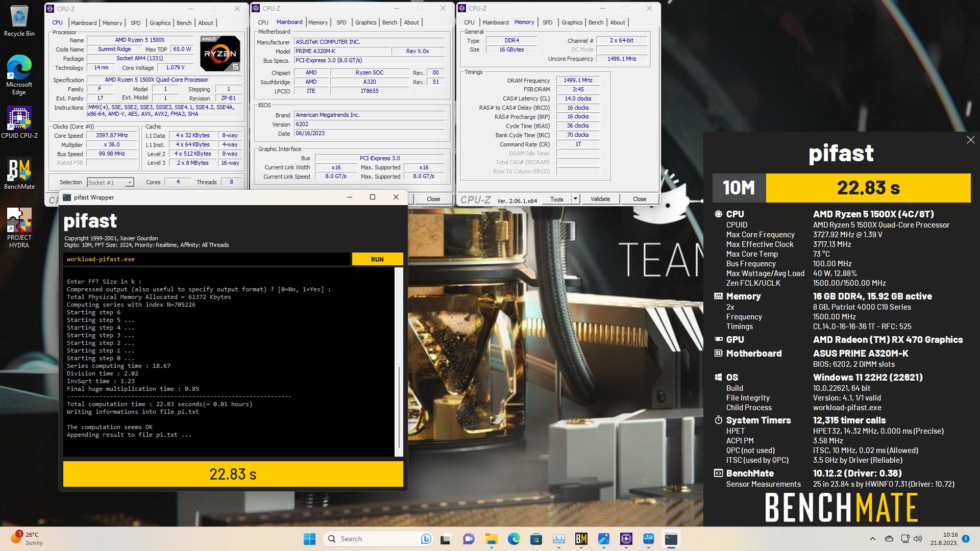The height and width of the screenshot is (551, 980).
Task: Open About tab in first CPU-Z window
Action: pyautogui.click(x=206, y=23)
